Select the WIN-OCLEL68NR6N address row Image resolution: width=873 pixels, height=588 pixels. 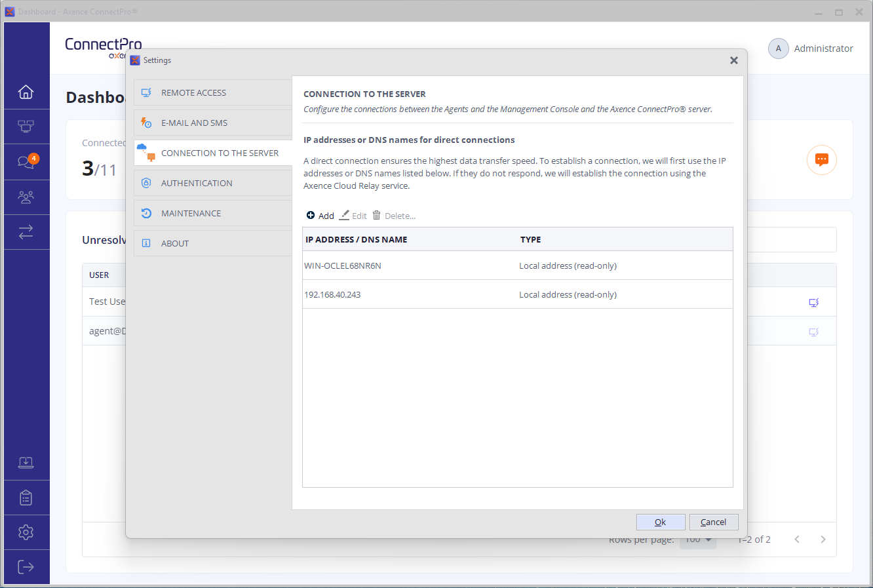(x=518, y=265)
